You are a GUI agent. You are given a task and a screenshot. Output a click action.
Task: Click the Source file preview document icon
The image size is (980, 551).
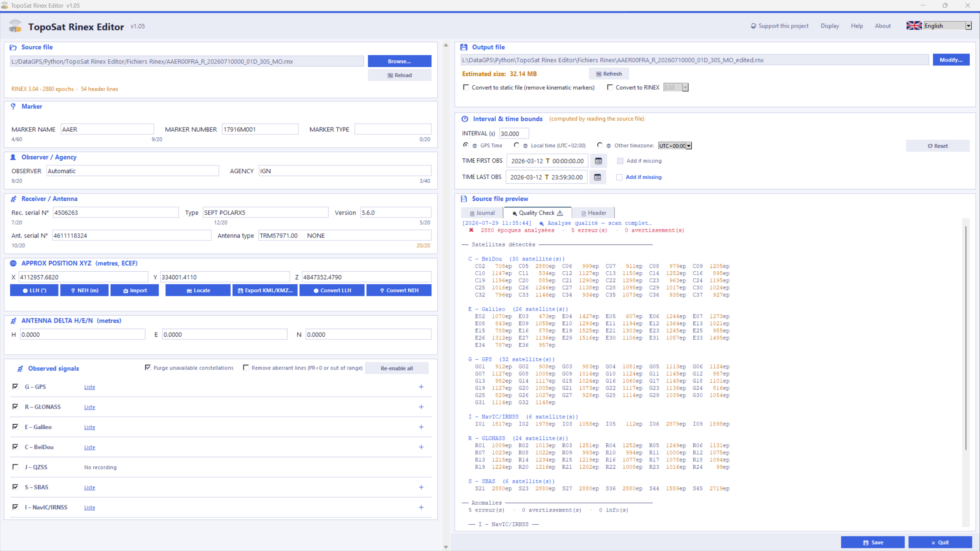tap(464, 199)
